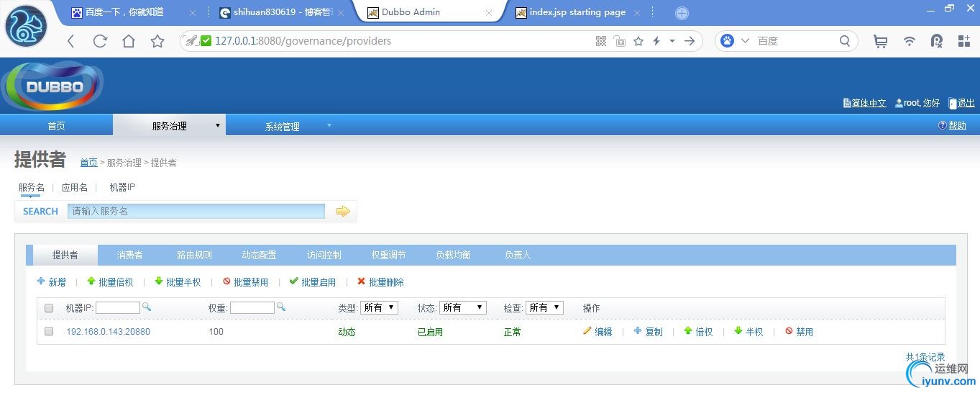Go to browser home page icon
Viewport: 980px width, 393px height.
129,41
